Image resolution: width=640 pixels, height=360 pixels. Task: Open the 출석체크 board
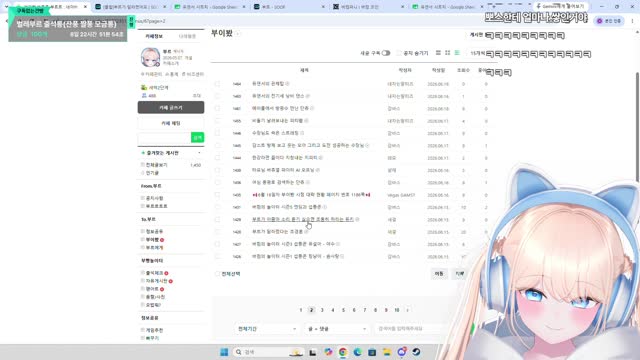click(154, 273)
